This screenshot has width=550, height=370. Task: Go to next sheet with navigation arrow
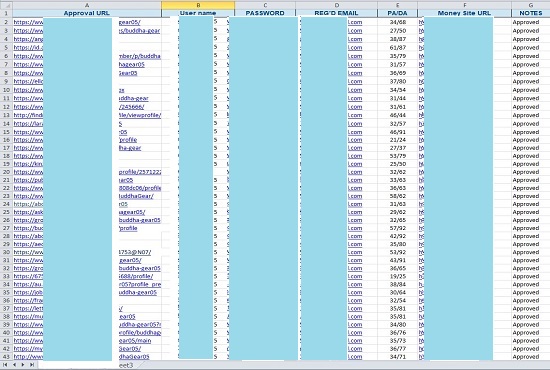coord(23,365)
